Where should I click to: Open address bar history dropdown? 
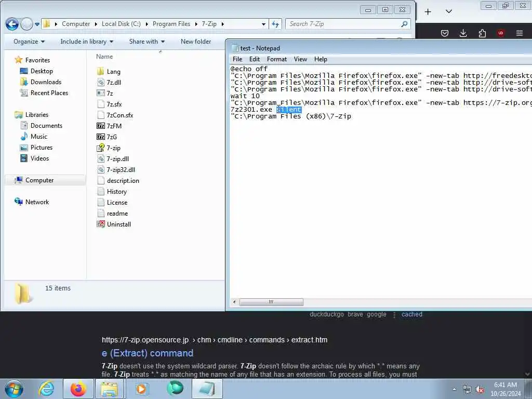[x=263, y=24]
